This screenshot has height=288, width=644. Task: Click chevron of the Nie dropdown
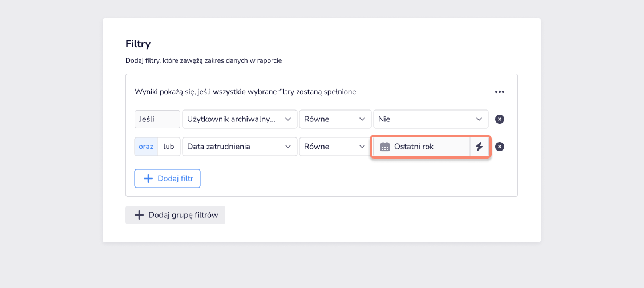479,119
